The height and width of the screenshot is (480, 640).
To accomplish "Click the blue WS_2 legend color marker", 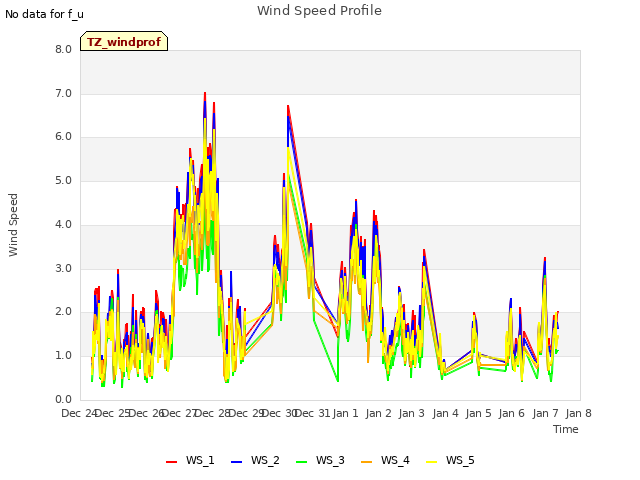I will point(236,462).
